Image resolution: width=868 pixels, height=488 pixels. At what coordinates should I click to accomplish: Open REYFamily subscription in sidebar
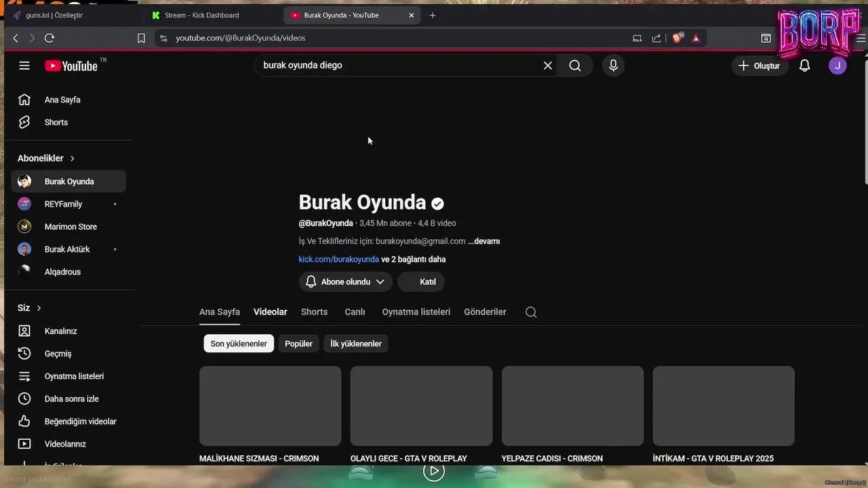coord(68,204)
